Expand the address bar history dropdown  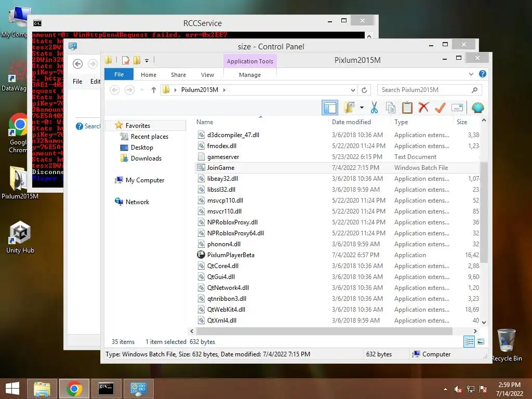pos(353,90)
